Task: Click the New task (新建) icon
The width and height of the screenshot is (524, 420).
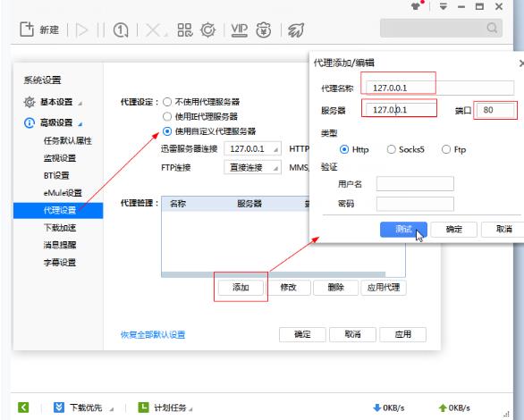Action: tap(27, 29)
